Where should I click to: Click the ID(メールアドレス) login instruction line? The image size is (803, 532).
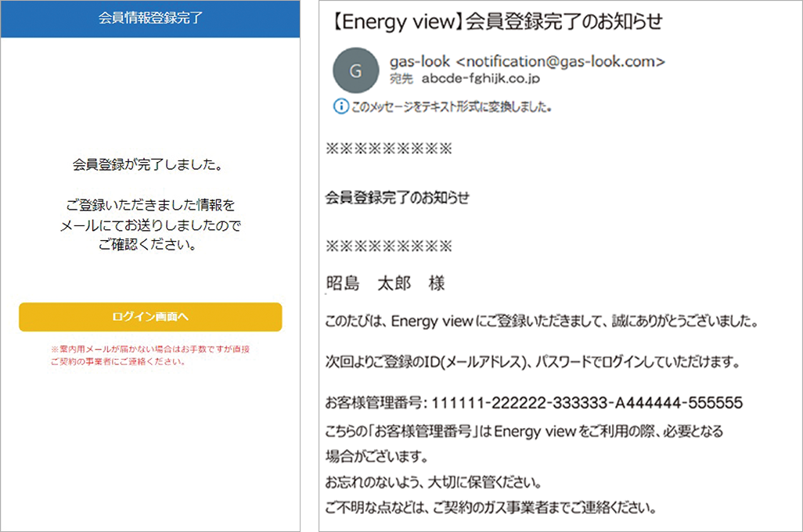pos(551,361)
